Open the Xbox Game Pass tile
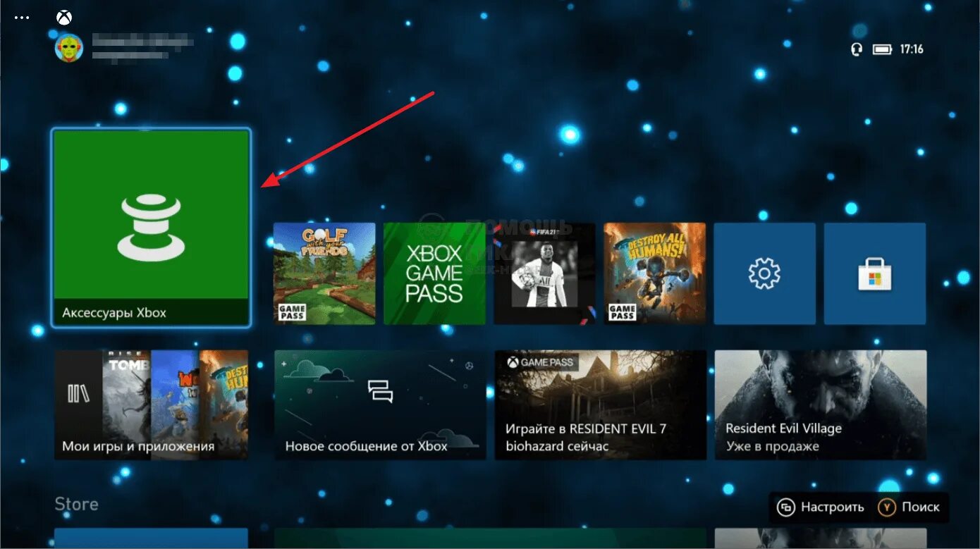 tap(434, 273)
